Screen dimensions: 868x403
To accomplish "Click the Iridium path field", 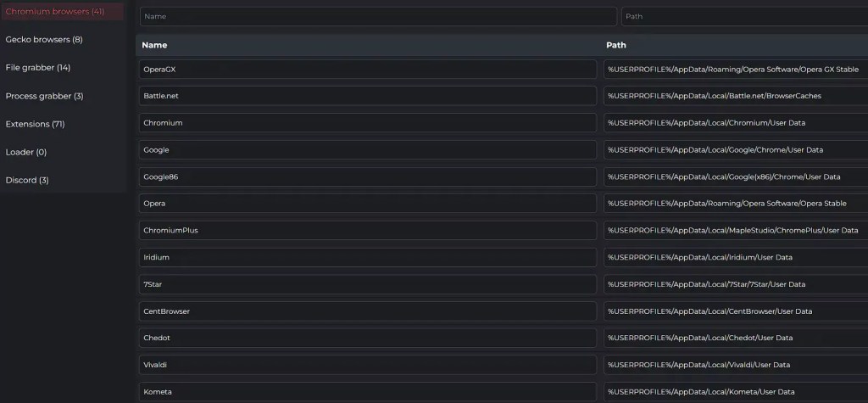I will click(736, 257).
